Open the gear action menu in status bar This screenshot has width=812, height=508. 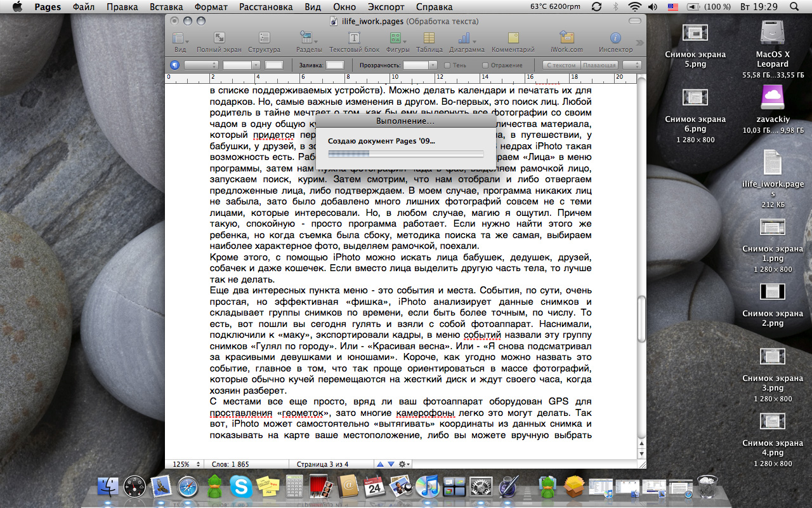(x=405, y=464)
